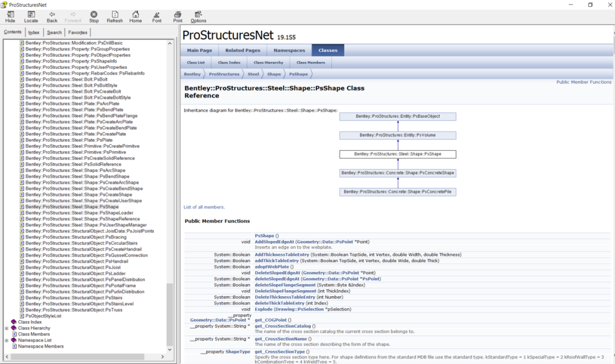
Task: Click contents pane scroll down arrow
Action: click(170, 350)
